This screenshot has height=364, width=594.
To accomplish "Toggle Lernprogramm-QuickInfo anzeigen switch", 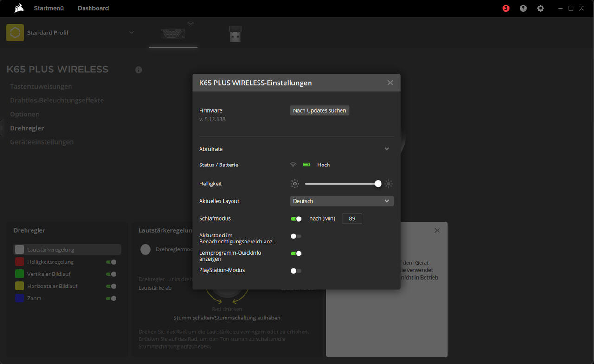I will (x=296, y=253).
